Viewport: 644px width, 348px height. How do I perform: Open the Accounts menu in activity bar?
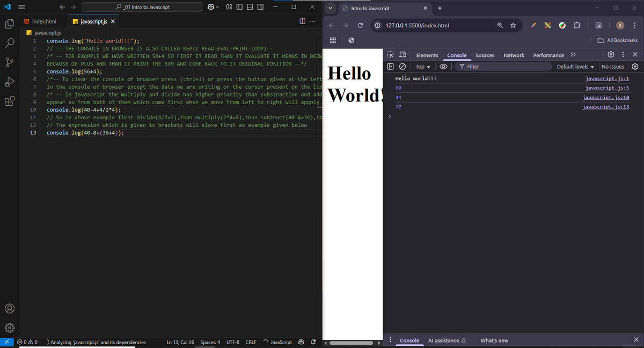coord(9,308)
